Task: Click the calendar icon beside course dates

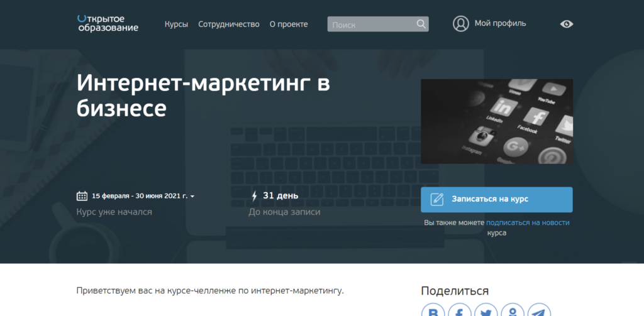Action: coord(82,196)
